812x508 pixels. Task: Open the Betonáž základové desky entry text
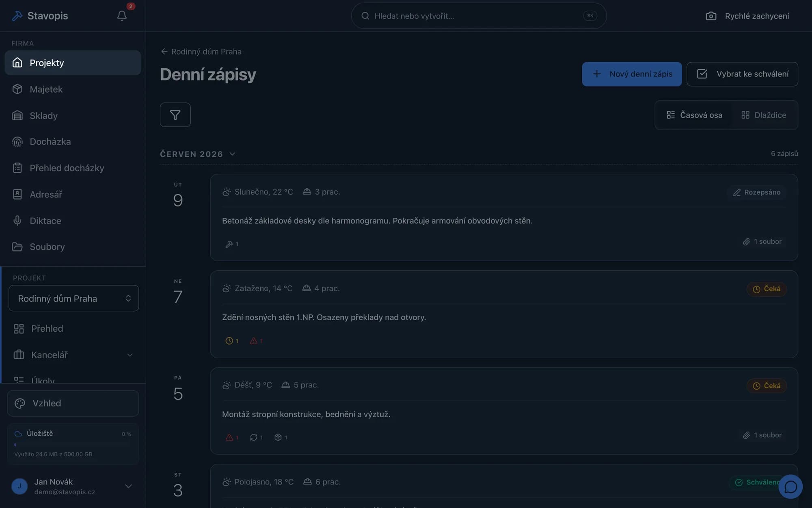377,221
